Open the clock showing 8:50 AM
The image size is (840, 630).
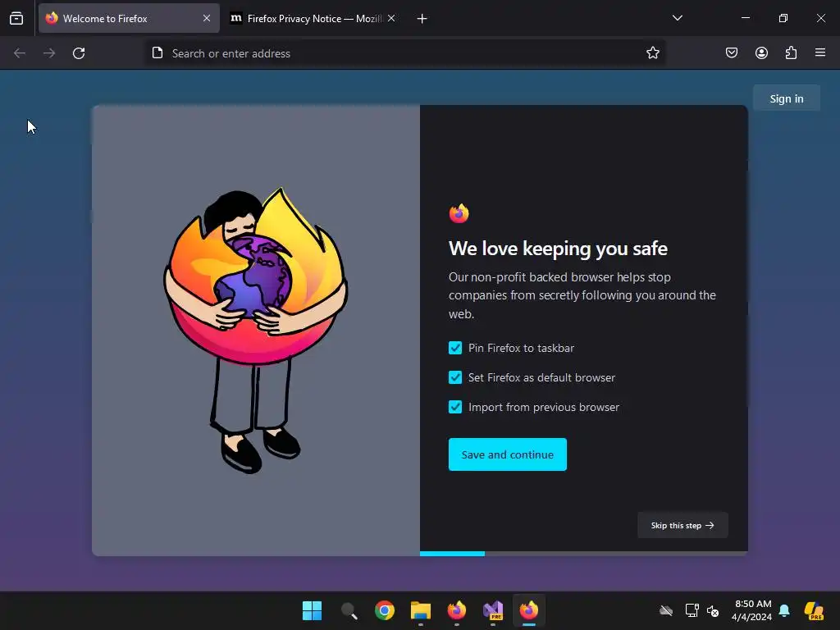click(x=752, y=610)
